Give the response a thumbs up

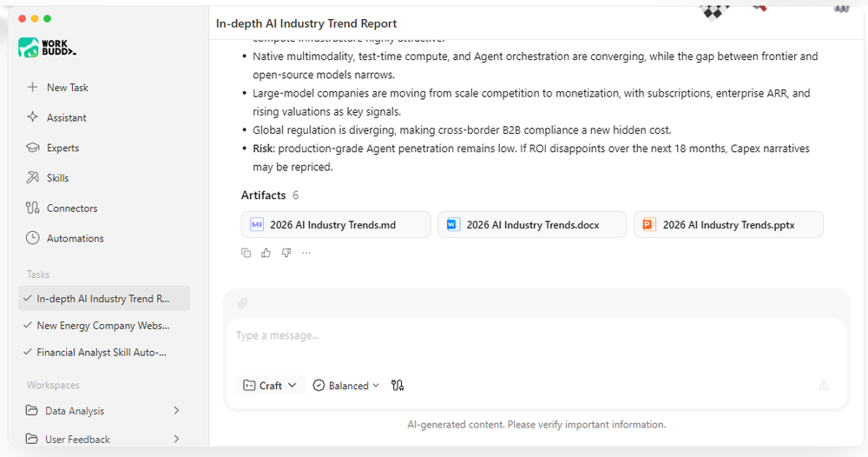click(x=266, y=253)
